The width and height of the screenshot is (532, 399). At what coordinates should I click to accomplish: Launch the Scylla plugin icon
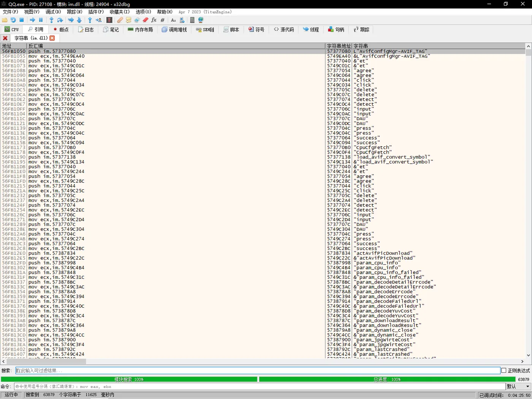[109, 20]
